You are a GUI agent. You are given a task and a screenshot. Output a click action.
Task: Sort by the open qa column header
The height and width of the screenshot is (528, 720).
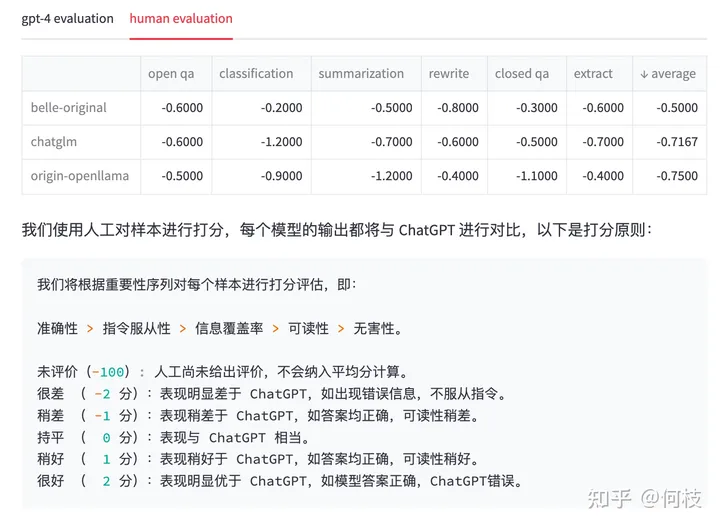click(171, 74)
